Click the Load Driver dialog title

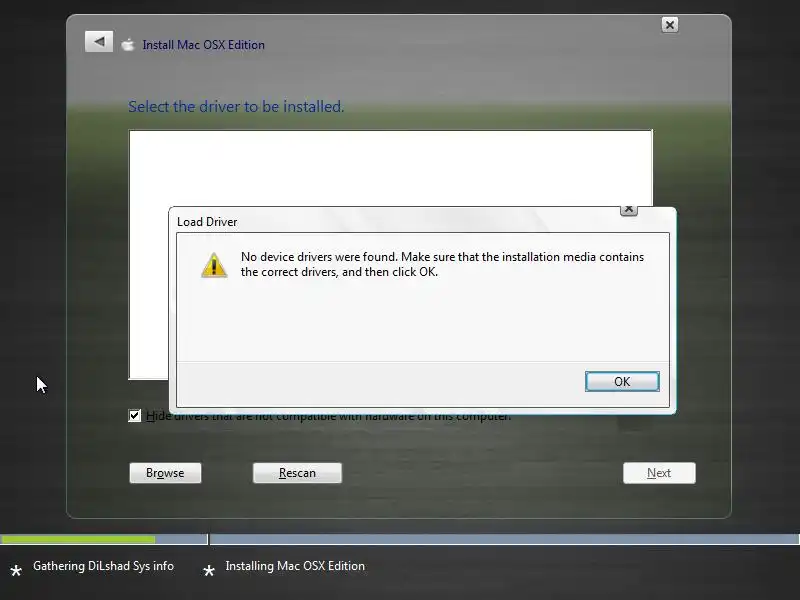[x=207, y=222]
